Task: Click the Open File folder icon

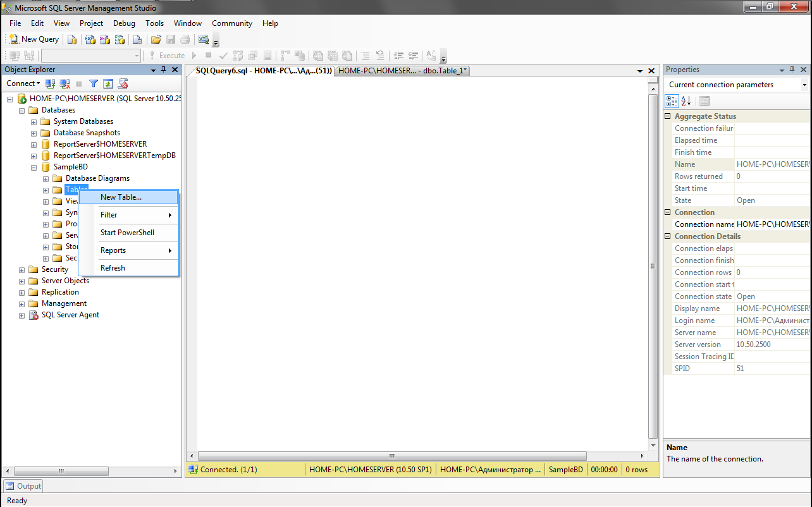Action: (x=156, y=39)
